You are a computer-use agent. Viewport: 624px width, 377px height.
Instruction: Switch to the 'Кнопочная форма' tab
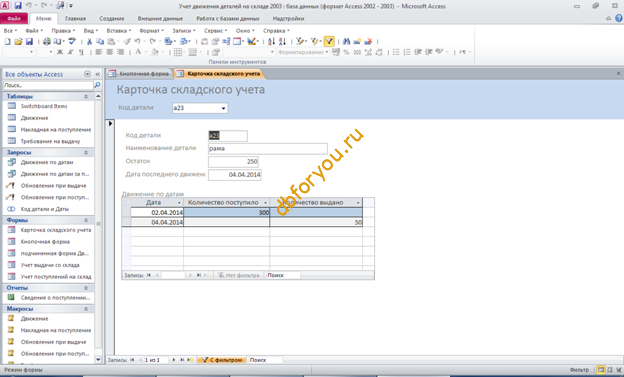pos(140,74)
